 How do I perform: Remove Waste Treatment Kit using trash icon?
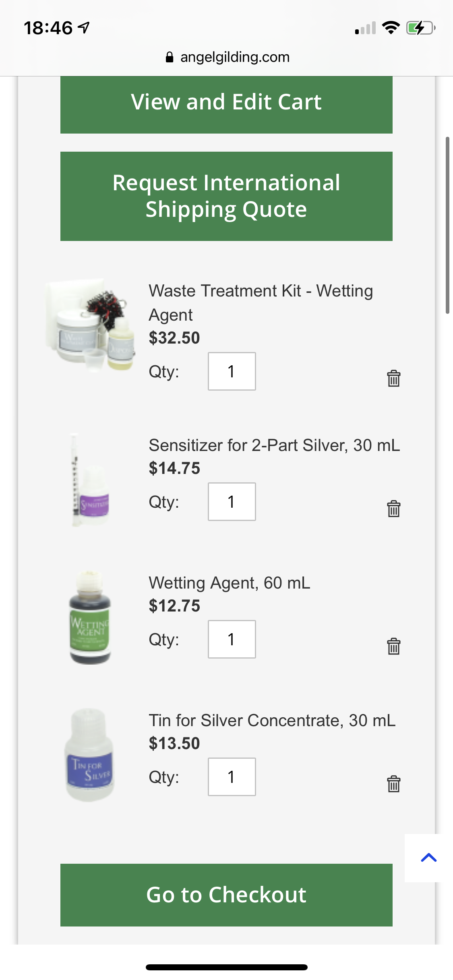394,378
